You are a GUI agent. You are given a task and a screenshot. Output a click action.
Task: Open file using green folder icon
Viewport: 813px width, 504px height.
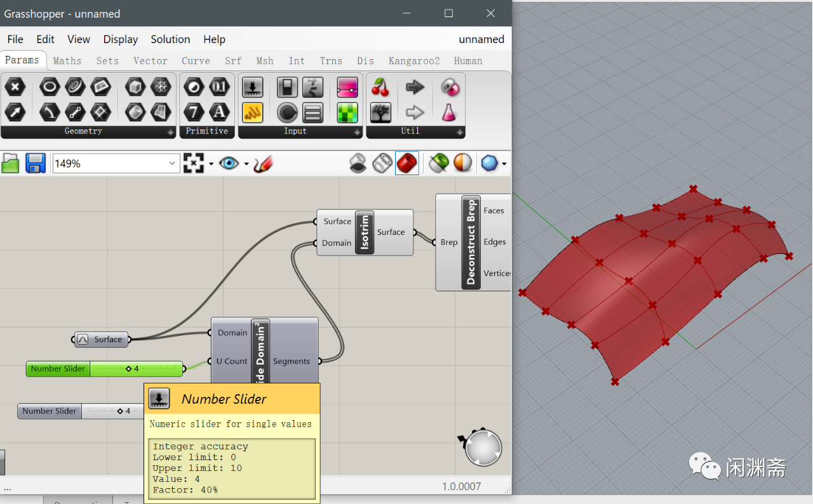coord(11,163)
